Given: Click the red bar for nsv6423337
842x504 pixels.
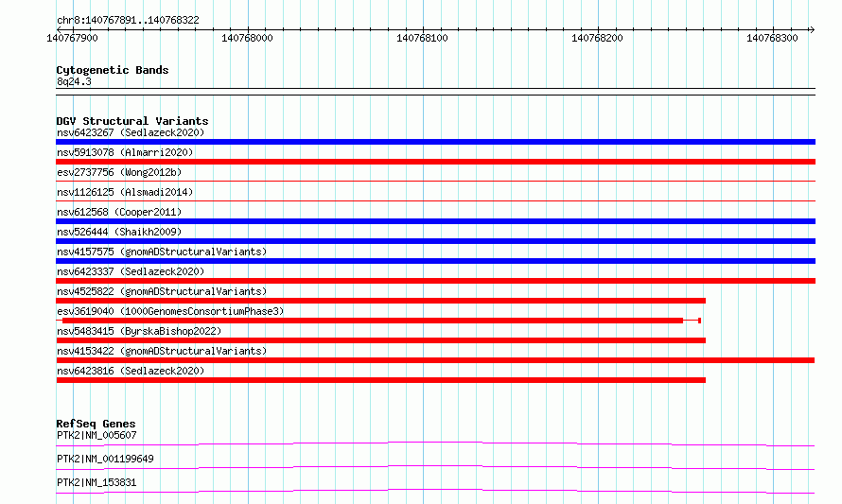Looking at the screenshot, I should [x=435, y=281].
